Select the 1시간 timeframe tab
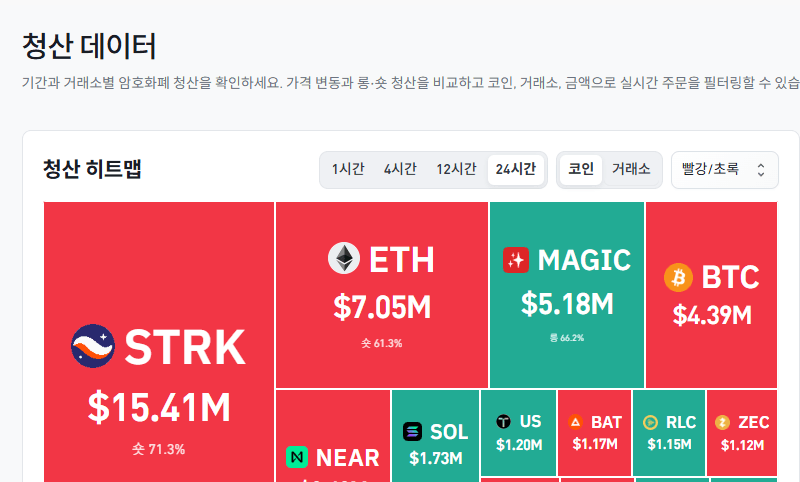The height and width of the screenshot is (482, 800). 348,169
